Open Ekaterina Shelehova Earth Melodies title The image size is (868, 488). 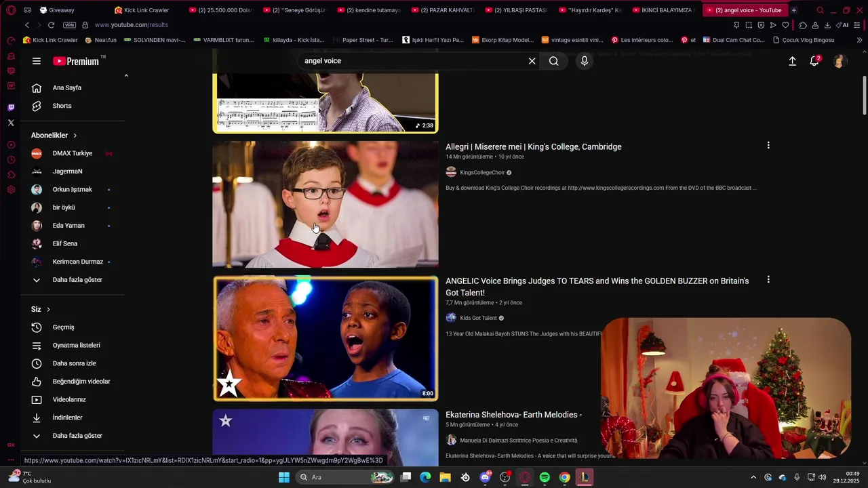[x=514, y=415]
